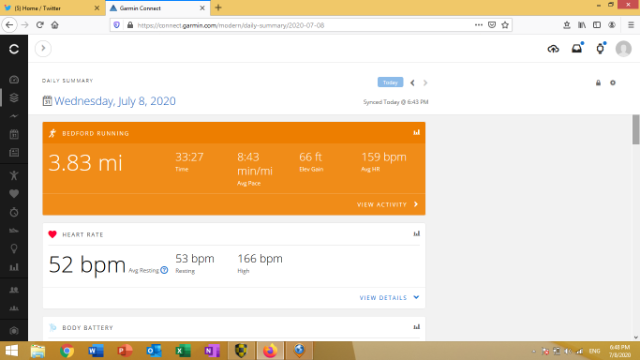Click the Bedford Running chart icon

416,132
